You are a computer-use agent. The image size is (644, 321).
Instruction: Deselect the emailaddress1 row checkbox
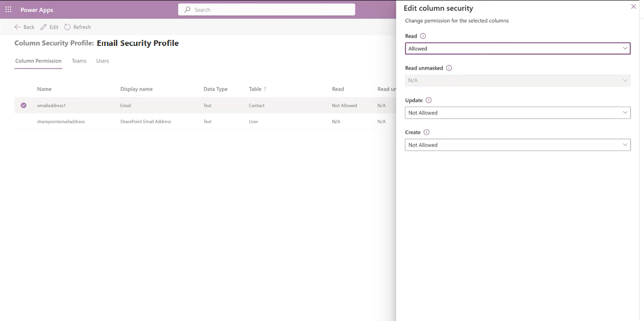pyautogui.click(x=23, y=105)
